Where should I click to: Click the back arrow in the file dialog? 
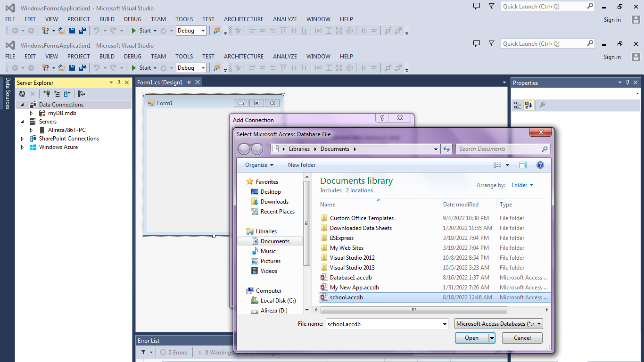(x=244, y=149)
